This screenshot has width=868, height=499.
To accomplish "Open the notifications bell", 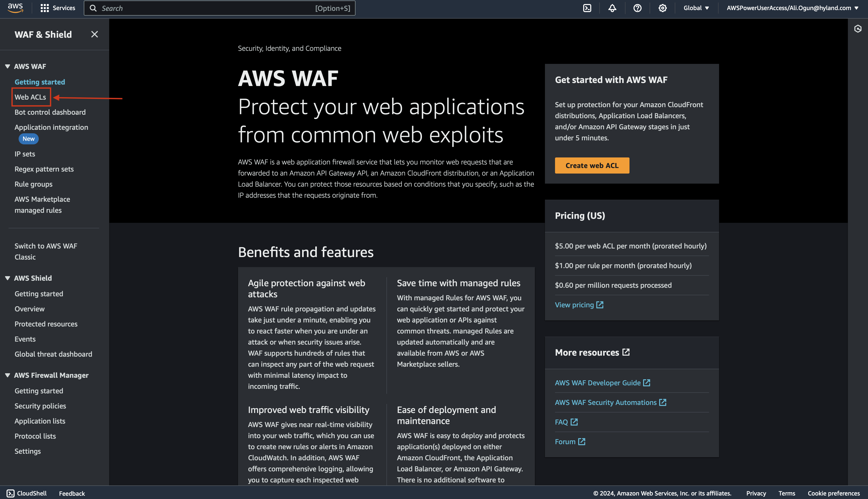I will (x=612, y=8).
